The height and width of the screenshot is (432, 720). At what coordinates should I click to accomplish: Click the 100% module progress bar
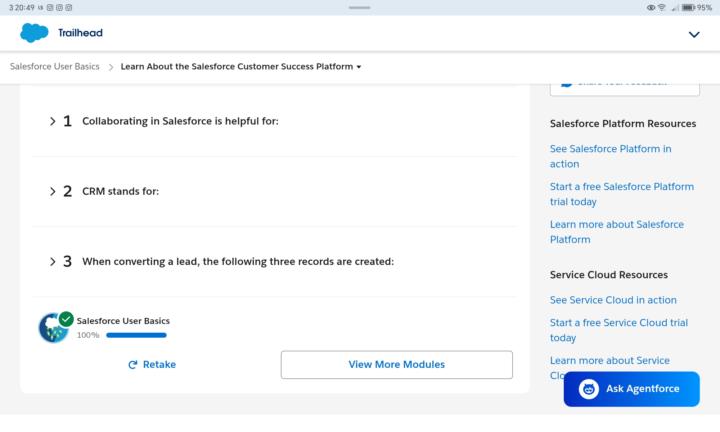tap(136, 335)
